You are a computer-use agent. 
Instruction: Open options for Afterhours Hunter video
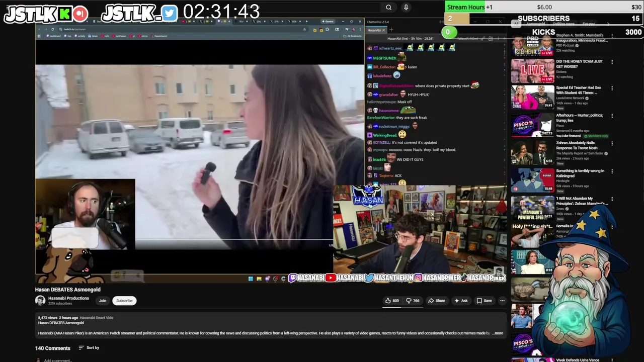point(612,116)
